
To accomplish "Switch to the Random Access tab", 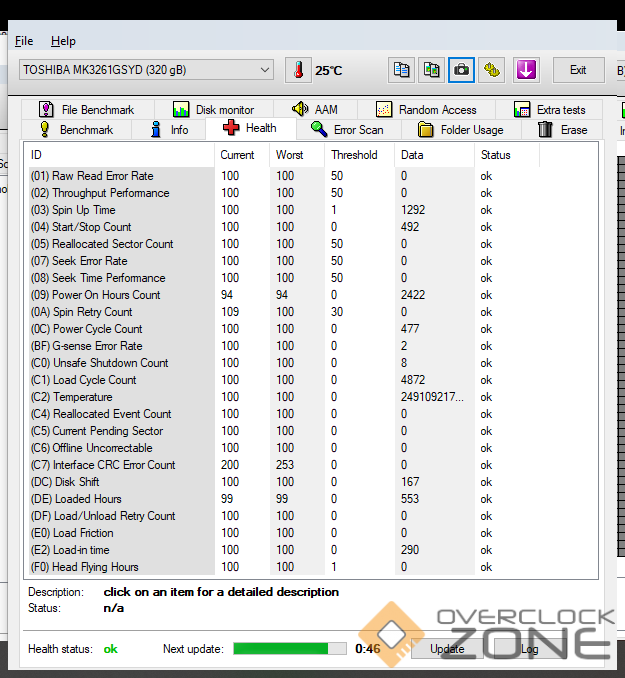I will pyautogui.click(x=426, y=110).
